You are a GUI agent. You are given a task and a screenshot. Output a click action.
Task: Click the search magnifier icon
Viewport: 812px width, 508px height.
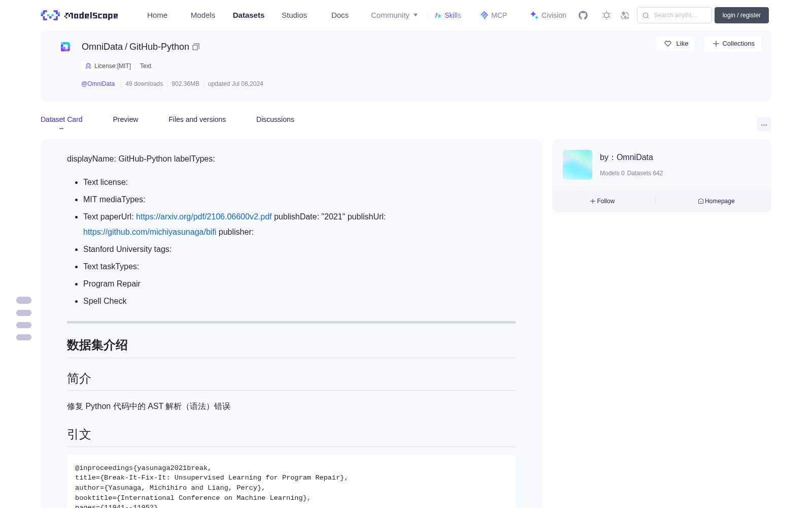(646, 15)
